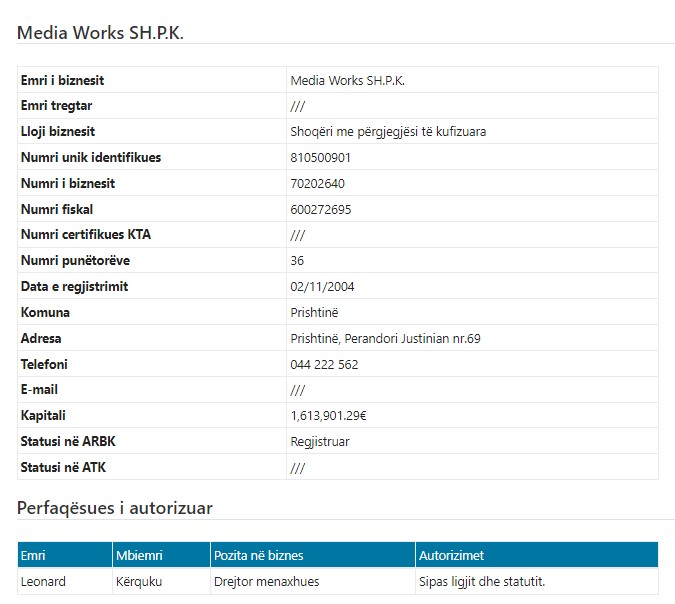675x604 pixels.
Task: Click the Sipas ligjit dhe statutit cell
Action: click(483, 581)
